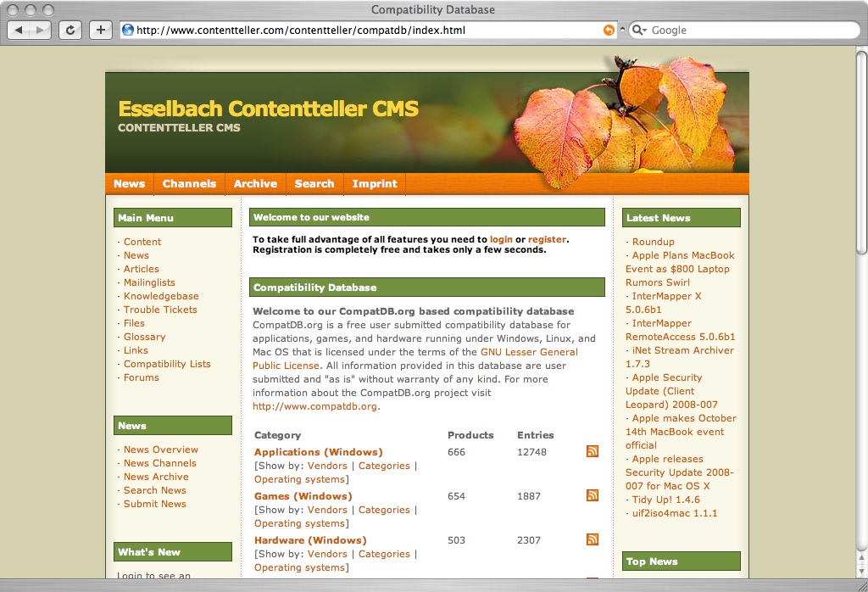Open InterMapper X 5.0.6b1 news item
The height and width of the screenshot is (592, 868).
coord(664,303)
